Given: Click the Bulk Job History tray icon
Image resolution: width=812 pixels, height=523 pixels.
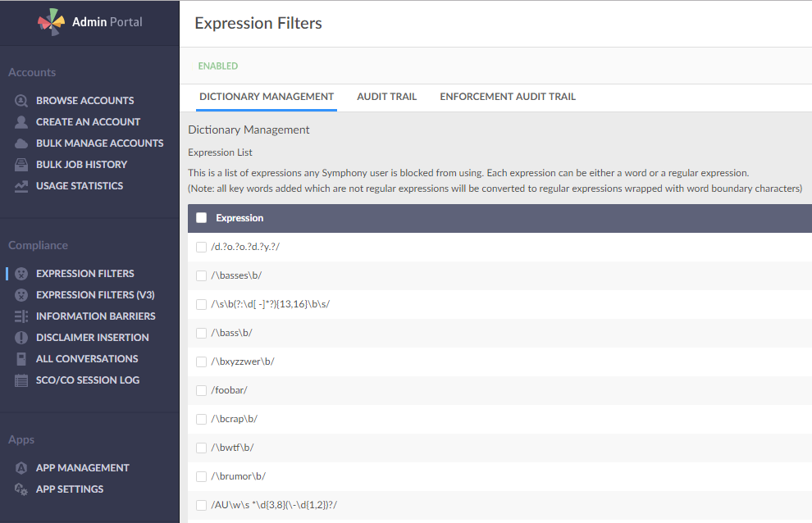Looking at the screenshot, I should pos(21,165).
